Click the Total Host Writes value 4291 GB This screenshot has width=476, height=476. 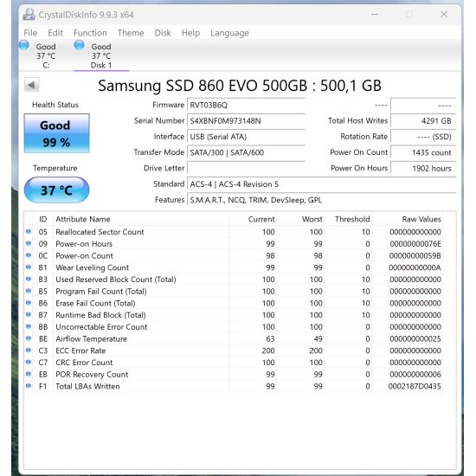(x=423, y=121)
